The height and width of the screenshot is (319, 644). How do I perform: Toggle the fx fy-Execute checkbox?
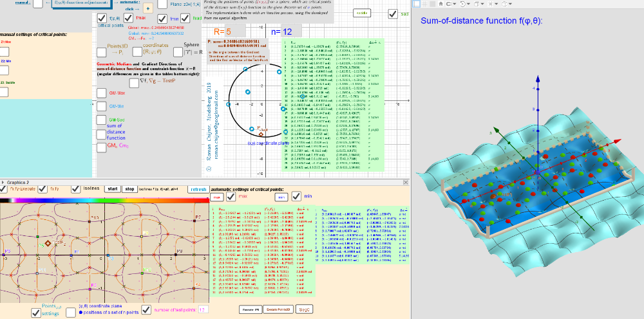[x=3, y=188]
